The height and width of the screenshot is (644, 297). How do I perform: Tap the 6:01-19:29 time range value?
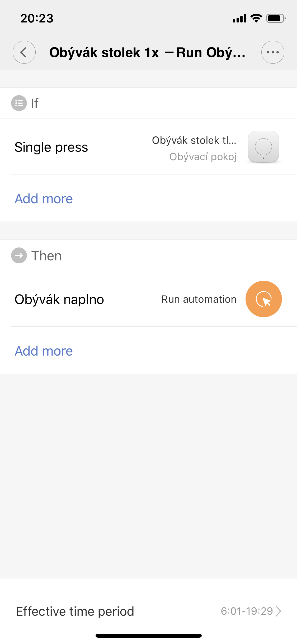pos(247,611)
